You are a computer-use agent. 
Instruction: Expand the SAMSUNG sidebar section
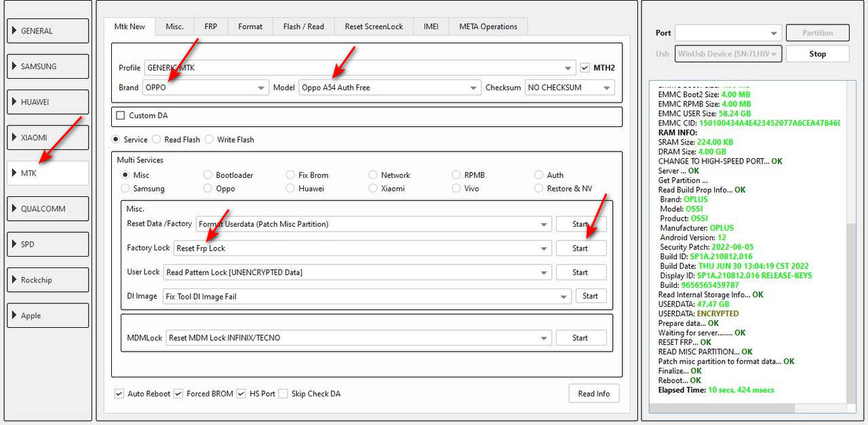click(47, 67)
